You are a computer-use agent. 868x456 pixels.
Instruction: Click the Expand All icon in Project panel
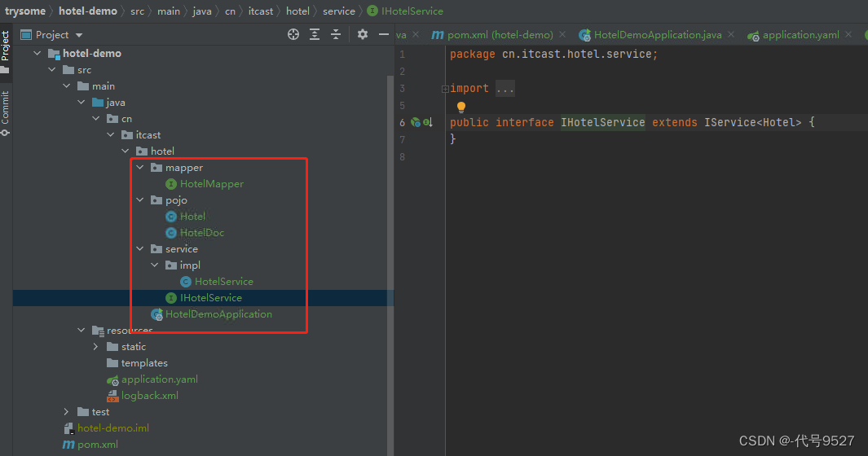tap(315, 34)
